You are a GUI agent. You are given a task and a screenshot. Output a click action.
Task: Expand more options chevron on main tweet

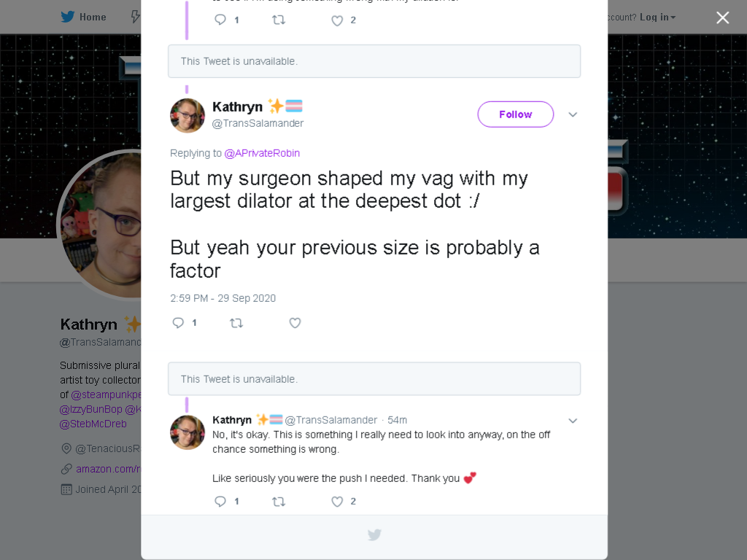(573, 114)
